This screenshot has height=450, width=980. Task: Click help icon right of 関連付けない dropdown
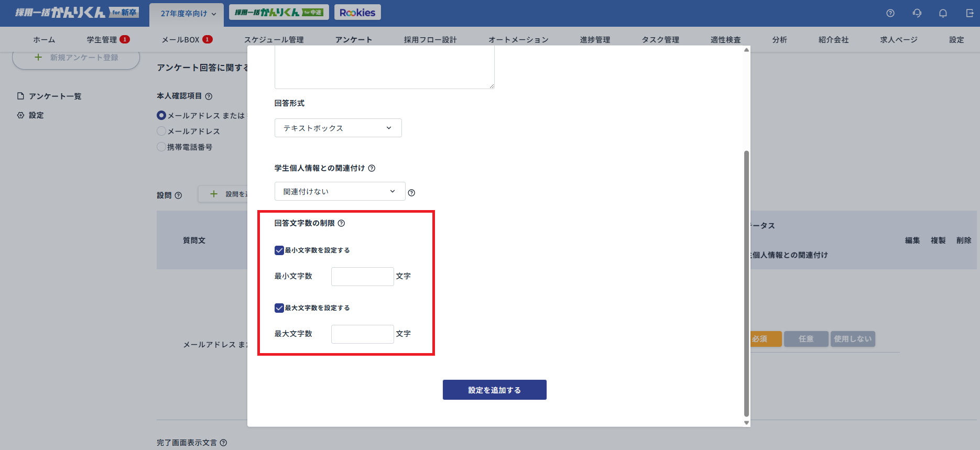[411, 193]
